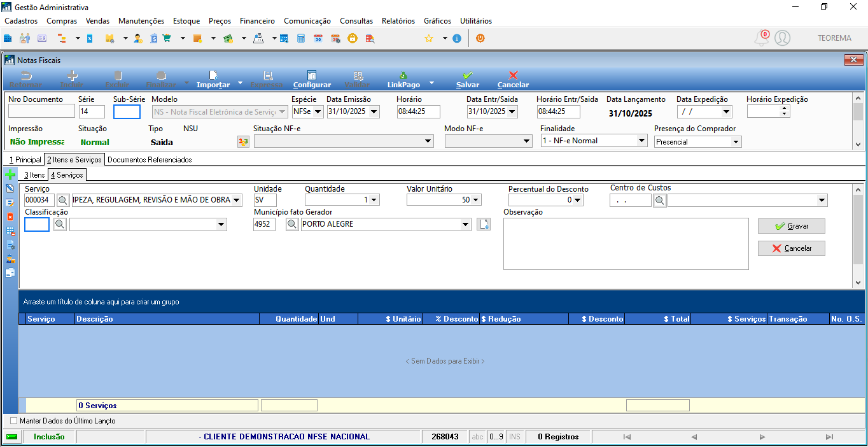The height and width of the screenshot is (447, 868).
Task: Click the orange power icon
Action: tap(480, 38)
